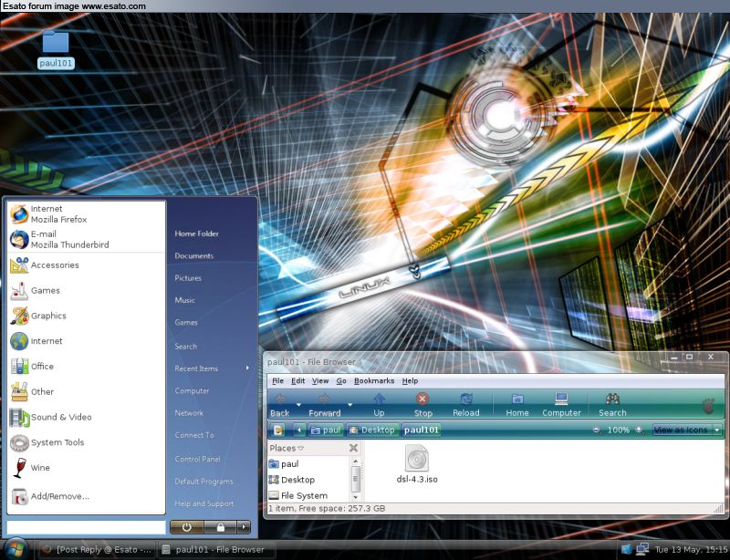Screen dimensions: 730x560
Task: Open Documents from start menu
Action: [x=193, y=256]
